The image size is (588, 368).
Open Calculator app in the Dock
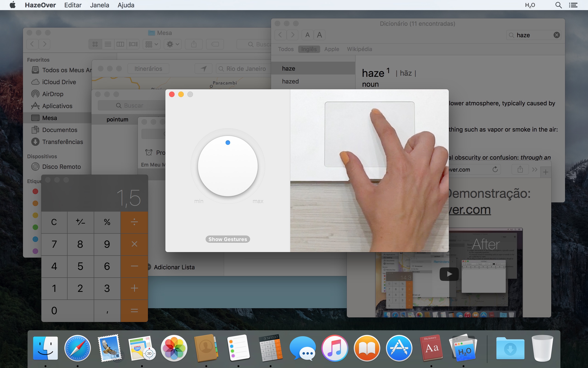tap(270, 348)
